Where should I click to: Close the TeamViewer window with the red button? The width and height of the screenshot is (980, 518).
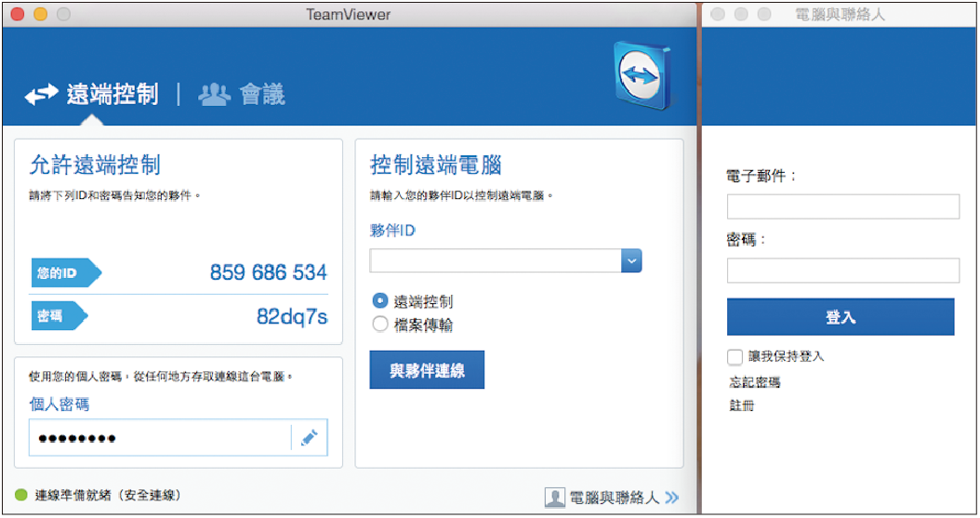[18, 14]
